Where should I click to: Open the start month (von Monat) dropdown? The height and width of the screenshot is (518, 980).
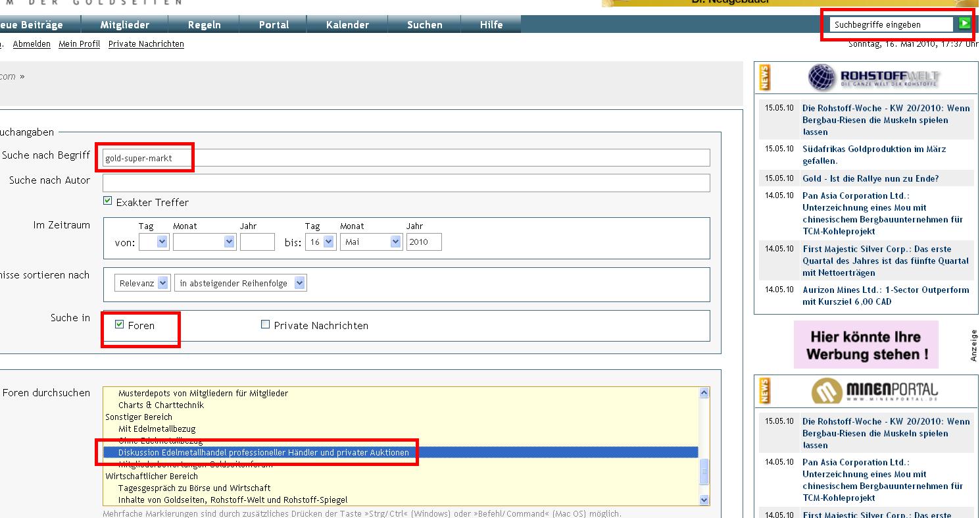[x=204, y=242]
